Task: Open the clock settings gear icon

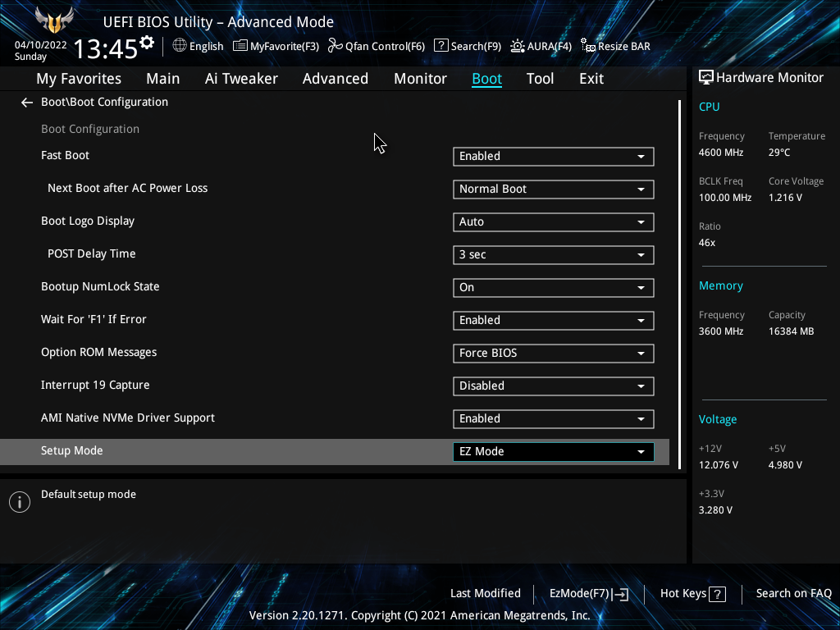Action: [147, 43]
